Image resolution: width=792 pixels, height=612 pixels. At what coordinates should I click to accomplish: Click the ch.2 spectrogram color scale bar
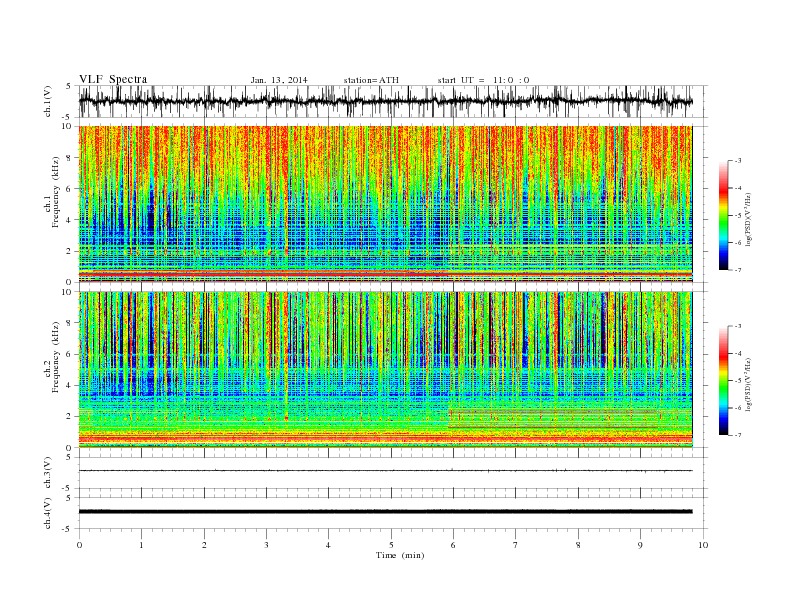724,380
